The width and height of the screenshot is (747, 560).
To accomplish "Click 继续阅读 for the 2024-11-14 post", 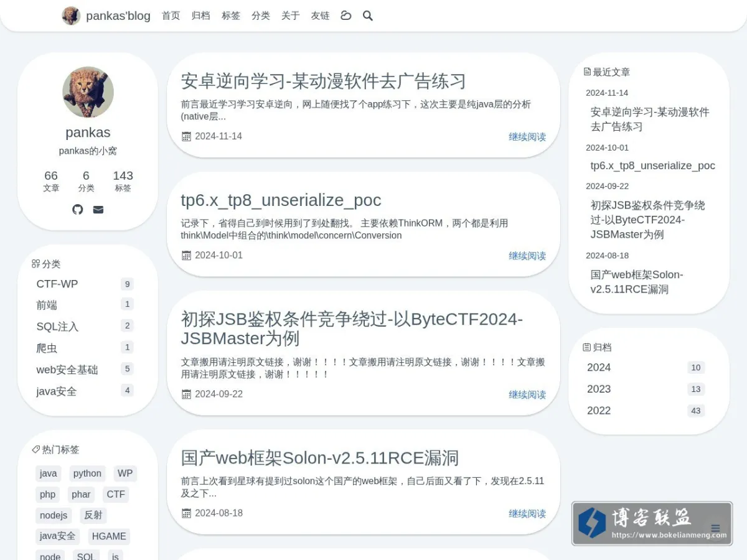I will (x=527, y=137).
